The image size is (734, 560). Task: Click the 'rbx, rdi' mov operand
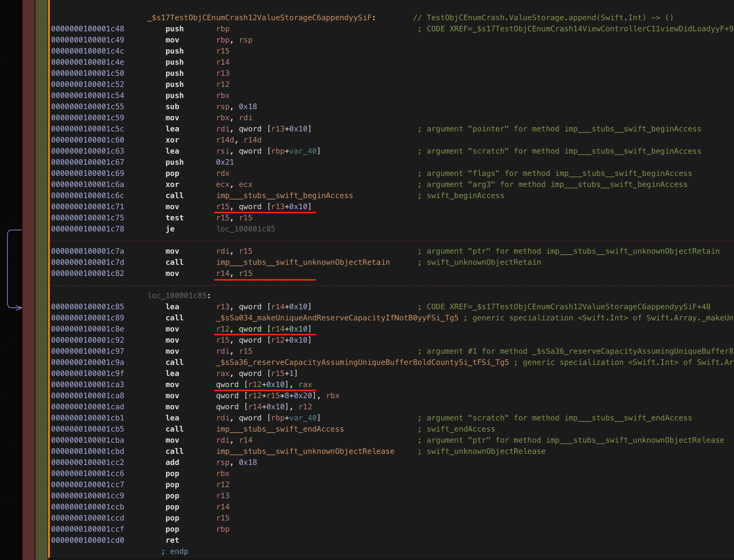[x=234, y=118]
